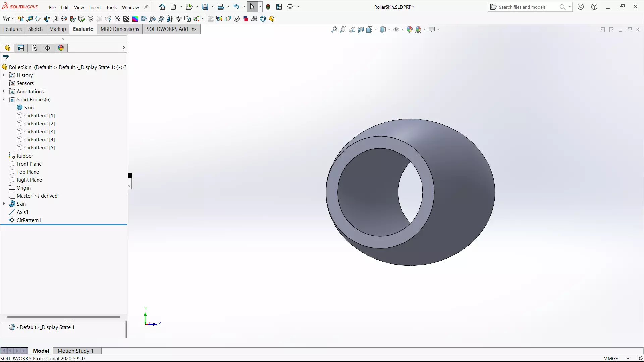Viewport: 644px width, 362px height.
Task: Click the Previous View icon
Action: [352, 29]
